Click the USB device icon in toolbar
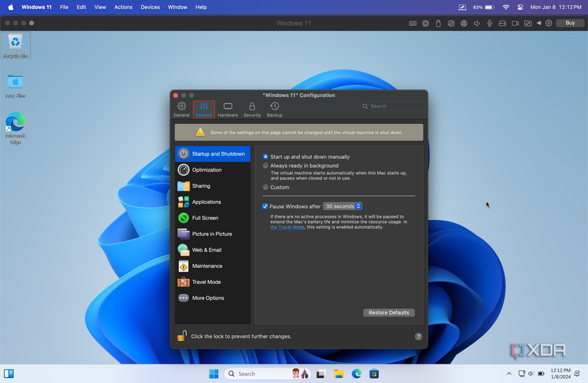588x383 pixels. [x=438, y=24]
